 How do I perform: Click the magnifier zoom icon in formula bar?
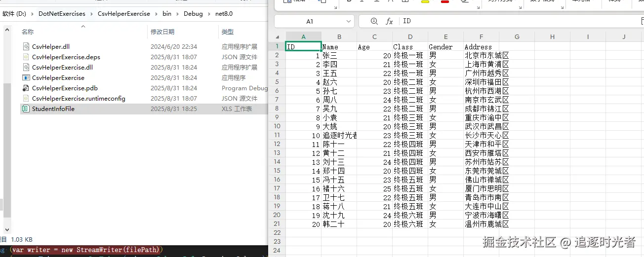point(374,21)
